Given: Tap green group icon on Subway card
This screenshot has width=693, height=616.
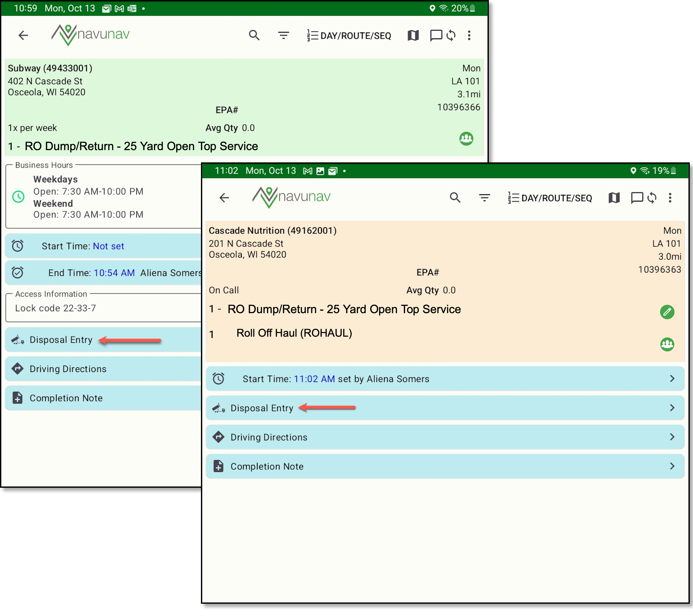Looking at the screenshot, I should [466, 139].
